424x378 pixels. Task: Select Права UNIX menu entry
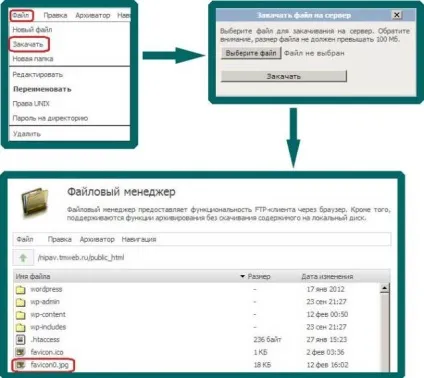pyautogui.click(x=31, y=104)
